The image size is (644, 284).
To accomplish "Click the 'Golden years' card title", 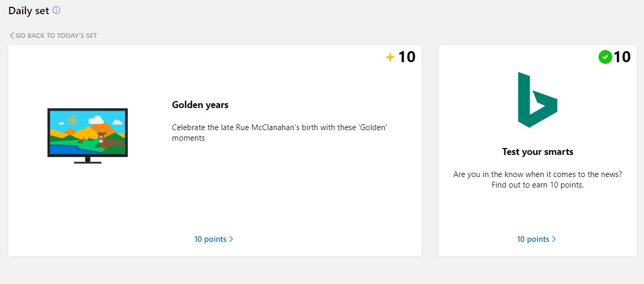I will [x=200, y=105].
